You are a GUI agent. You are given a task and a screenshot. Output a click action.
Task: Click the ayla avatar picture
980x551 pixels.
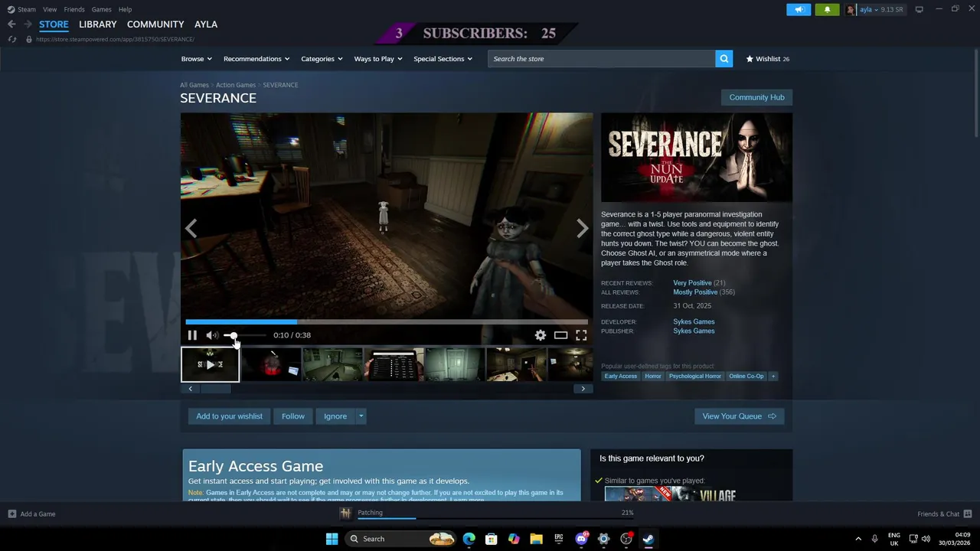tap(851, 10)
